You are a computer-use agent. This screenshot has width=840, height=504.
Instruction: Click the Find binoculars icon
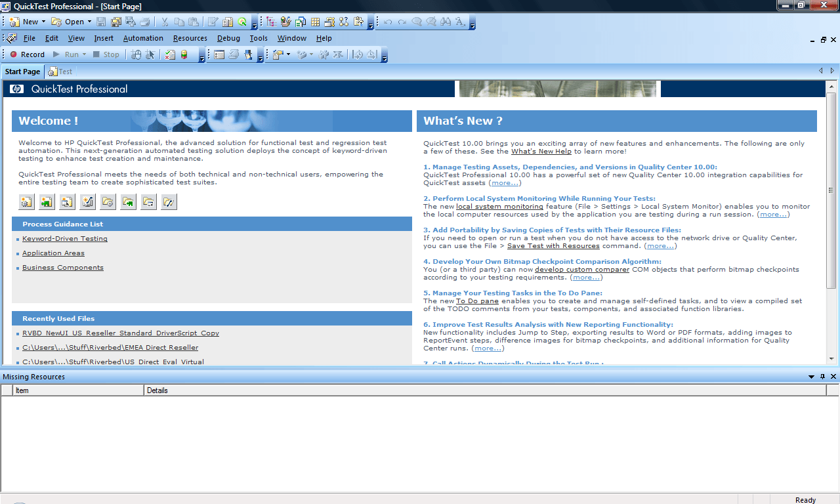coord(446,22)
